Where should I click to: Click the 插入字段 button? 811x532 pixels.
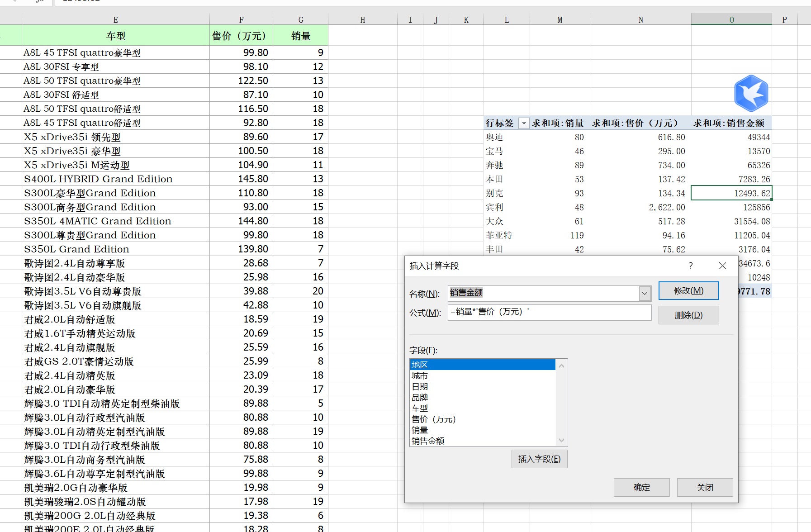[x=539, y=459]
